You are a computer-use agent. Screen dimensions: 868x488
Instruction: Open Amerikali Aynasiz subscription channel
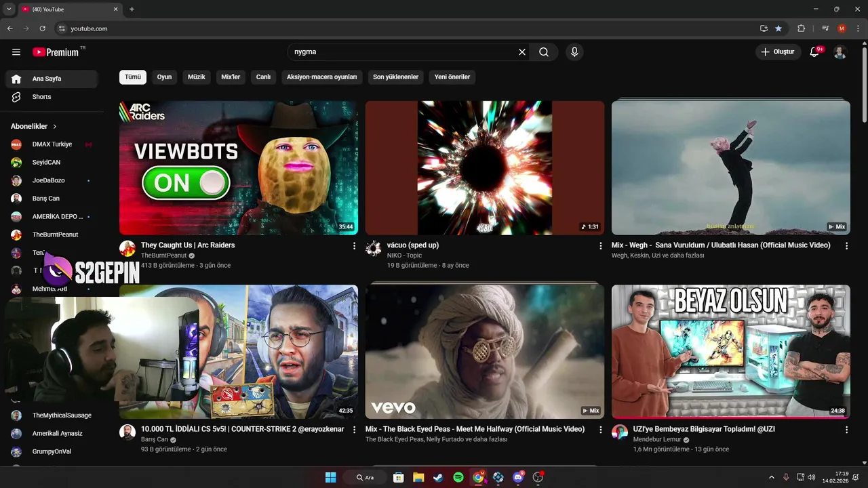[x=52, y=434]
